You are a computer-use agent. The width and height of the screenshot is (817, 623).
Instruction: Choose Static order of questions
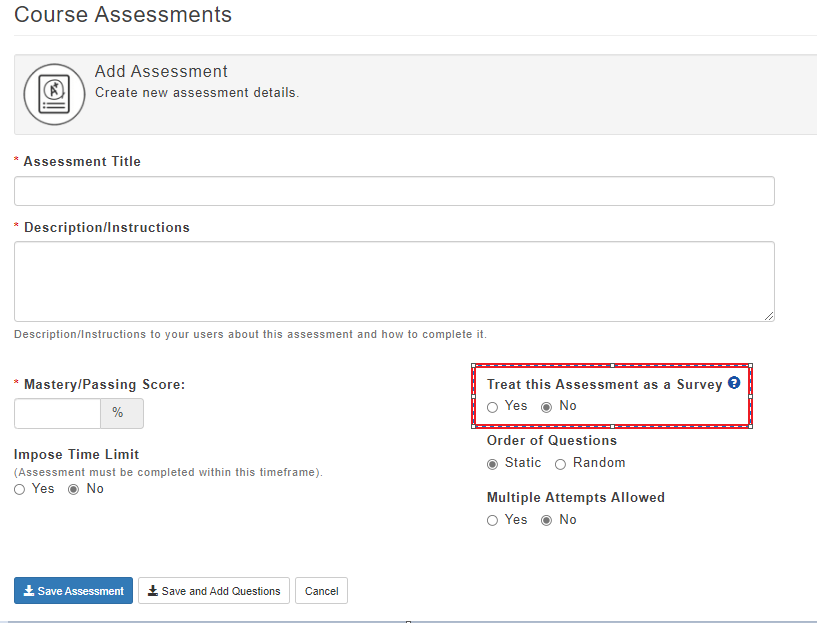492,464
